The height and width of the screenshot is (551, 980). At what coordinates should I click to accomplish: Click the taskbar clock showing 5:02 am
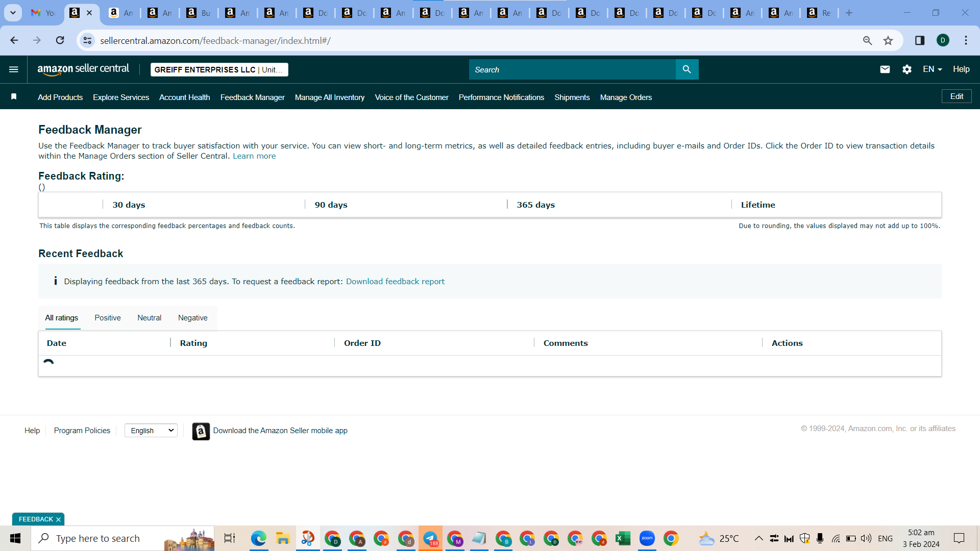(x=921, y=538)
